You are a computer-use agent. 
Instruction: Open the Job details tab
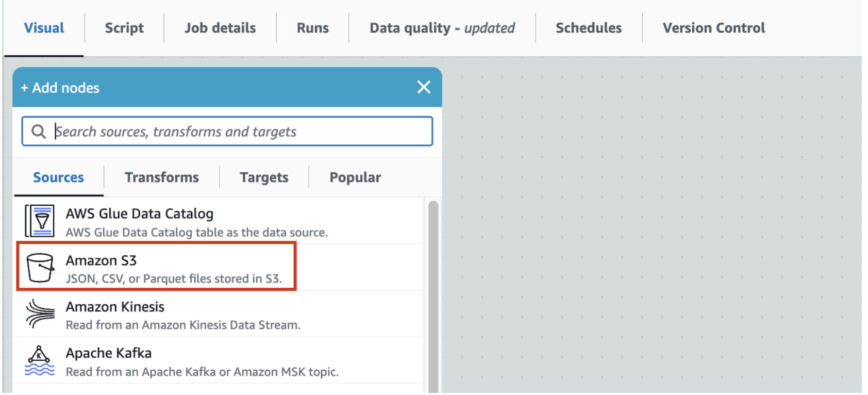220,28
